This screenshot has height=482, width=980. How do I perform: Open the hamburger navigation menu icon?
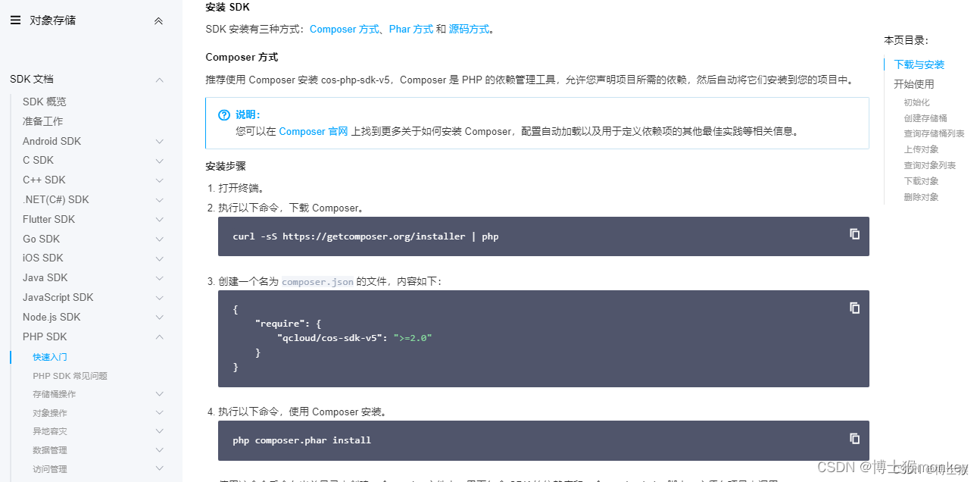(15, 20)
